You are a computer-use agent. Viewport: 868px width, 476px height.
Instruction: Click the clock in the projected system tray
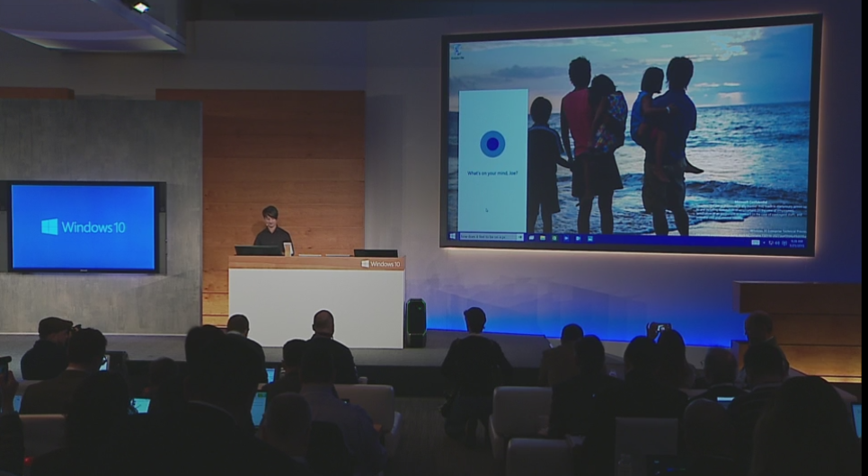[x=797, y=243]
